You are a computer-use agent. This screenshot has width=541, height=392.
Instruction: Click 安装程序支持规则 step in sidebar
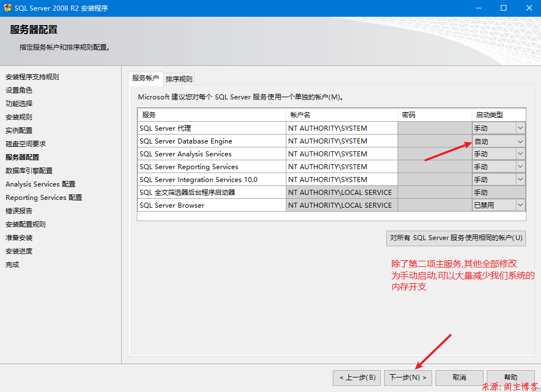pos(32,77)
